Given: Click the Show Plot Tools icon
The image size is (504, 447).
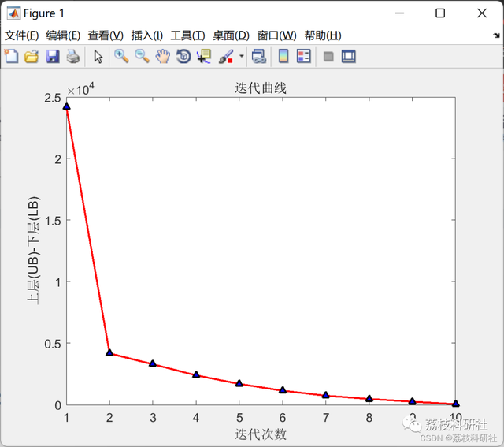Looking at the screenshot, I should 348,56.
